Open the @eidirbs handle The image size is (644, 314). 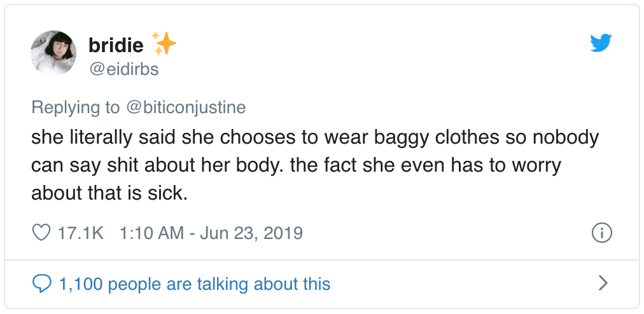click(123, 69)
